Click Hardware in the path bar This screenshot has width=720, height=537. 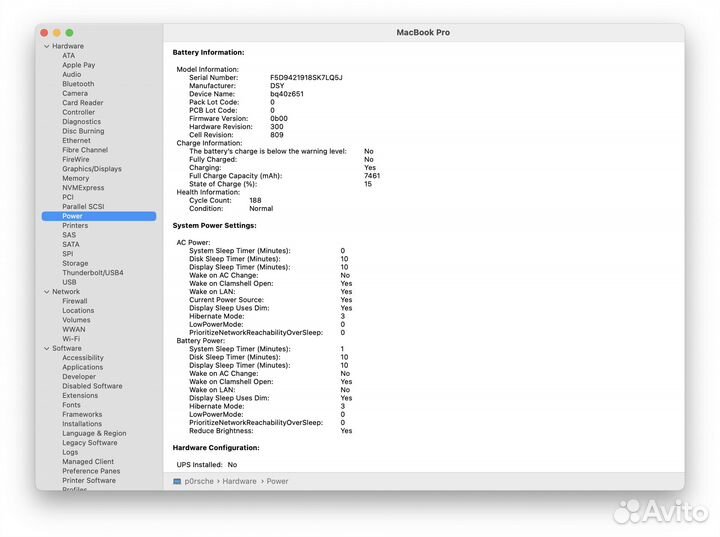pyautogui.click(x=239, y=481)
